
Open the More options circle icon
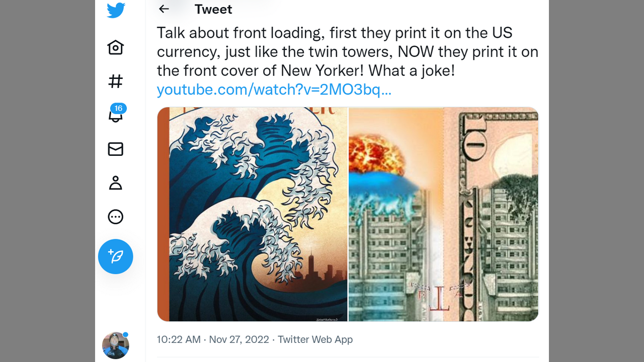click(x=116, y=217)
